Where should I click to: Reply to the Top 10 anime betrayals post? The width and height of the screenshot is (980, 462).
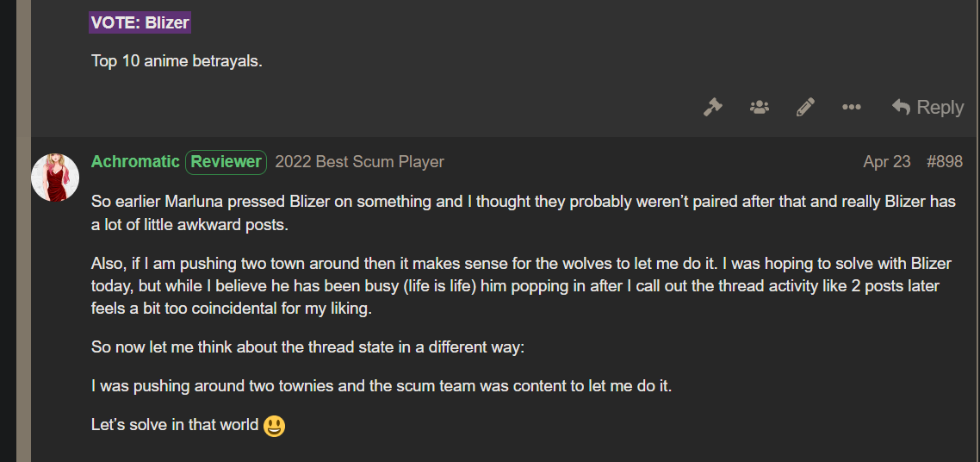(927, 108)
